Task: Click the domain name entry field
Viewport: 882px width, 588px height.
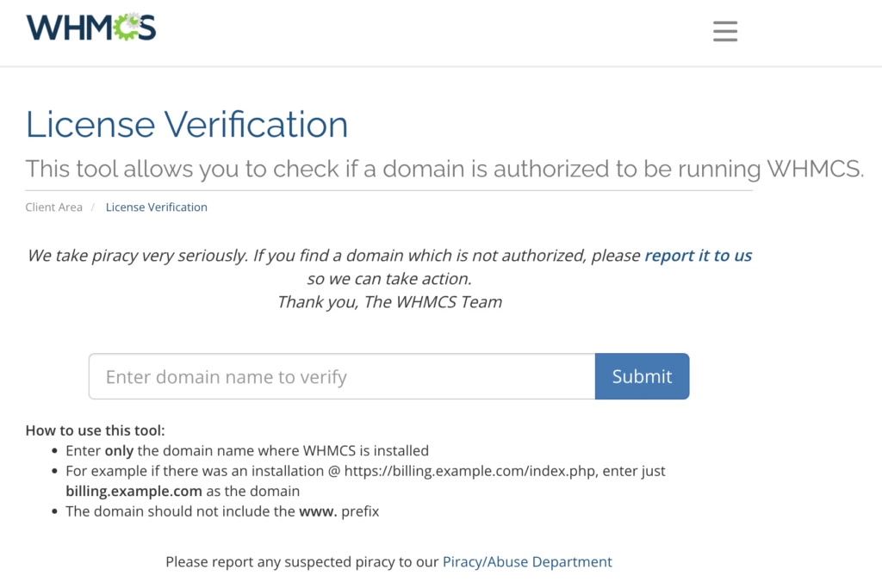Action: coord(341,376)
